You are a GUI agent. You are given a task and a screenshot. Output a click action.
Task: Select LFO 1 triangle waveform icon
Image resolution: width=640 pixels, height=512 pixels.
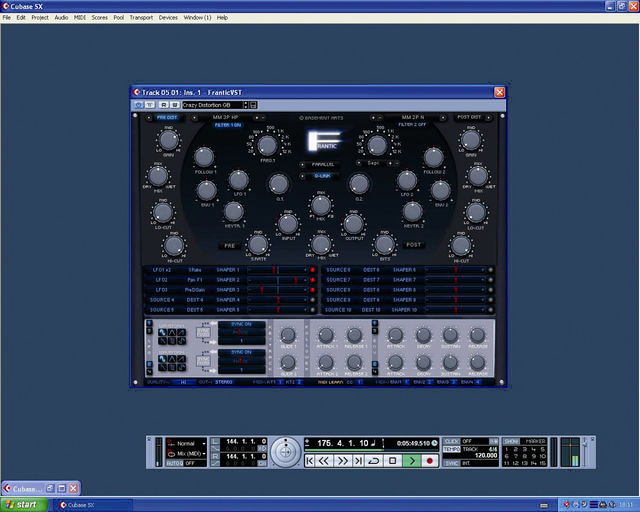pyautogui.click(x=172, y=332)
